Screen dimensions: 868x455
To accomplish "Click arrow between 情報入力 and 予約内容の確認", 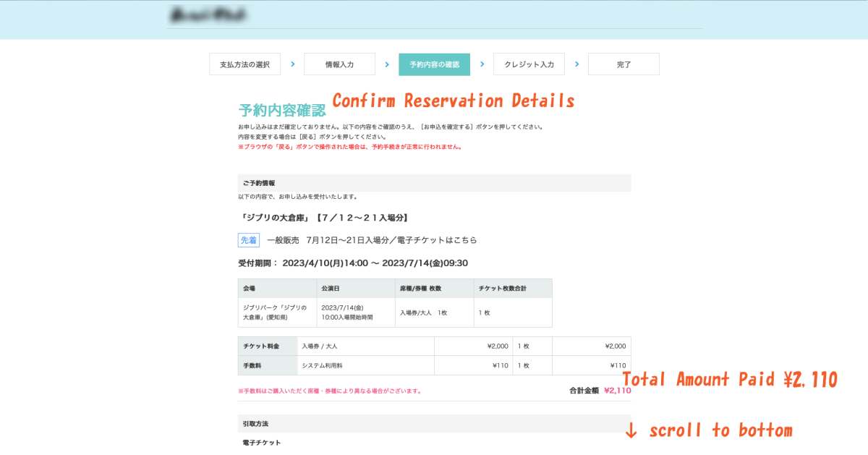I will point(387,64).
